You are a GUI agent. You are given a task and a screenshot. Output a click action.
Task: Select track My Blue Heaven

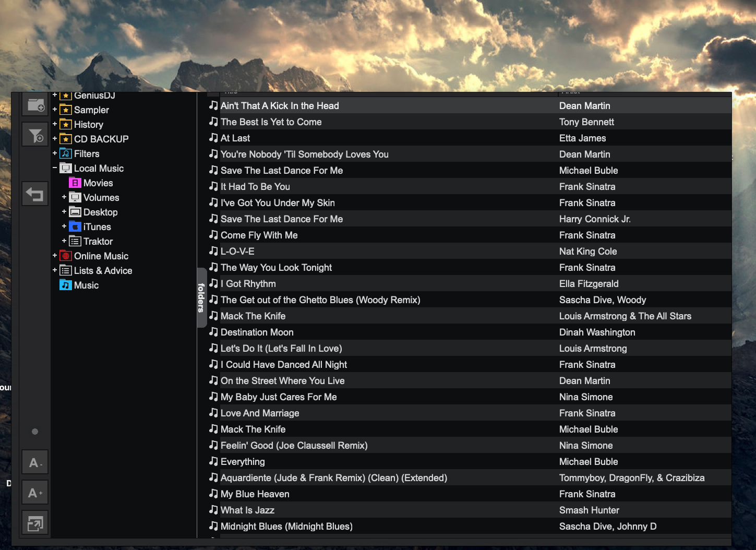[255, 494]
